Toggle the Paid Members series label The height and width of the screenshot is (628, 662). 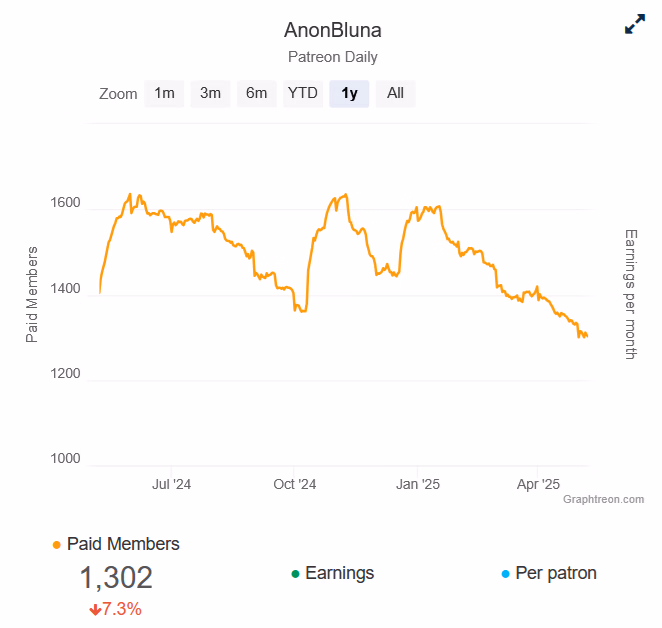click(x=123, y=544)
